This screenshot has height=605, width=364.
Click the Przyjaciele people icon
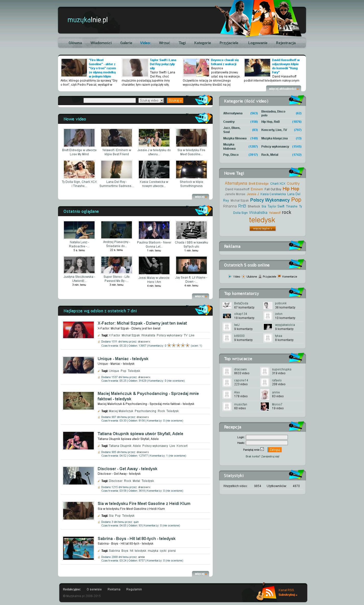[260, 276]
